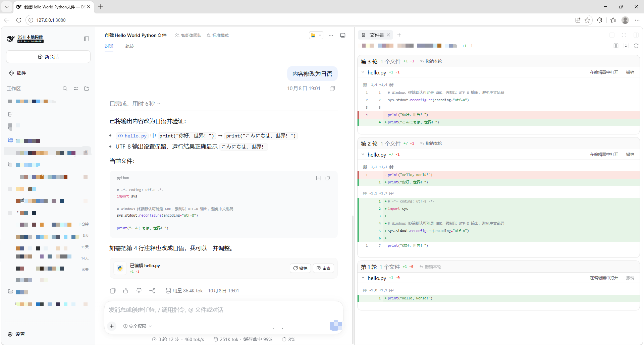Toggle the bottom panel layout icon
This screenshot has width=644, height=346.
click(343, 35)
